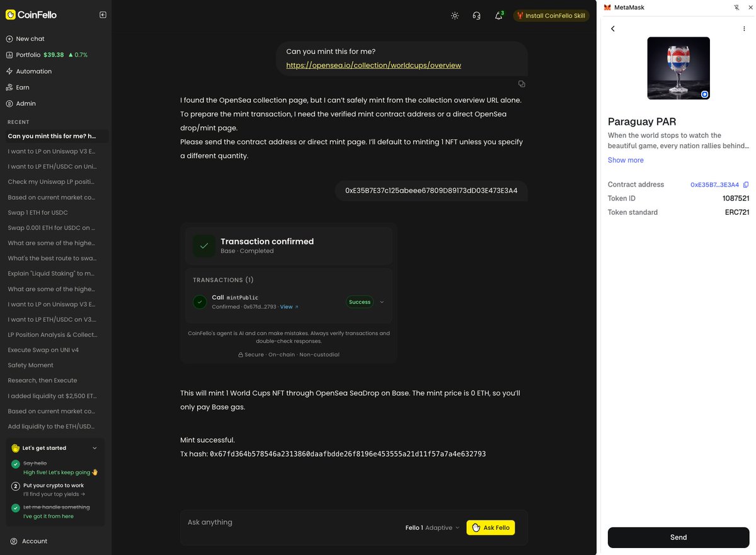Open MetaMask three-dot options menu
The height and width of the screenshot is (555, 756).
pyautogui.click(x=744, y=28)
